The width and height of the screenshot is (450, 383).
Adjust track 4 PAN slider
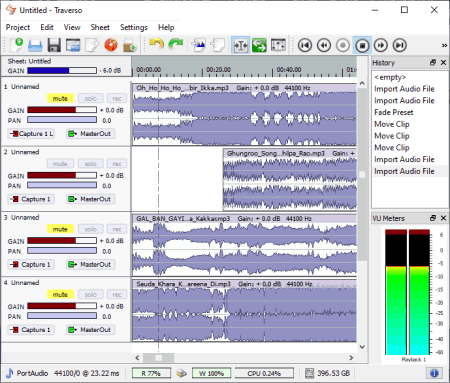tap(62, 316)
